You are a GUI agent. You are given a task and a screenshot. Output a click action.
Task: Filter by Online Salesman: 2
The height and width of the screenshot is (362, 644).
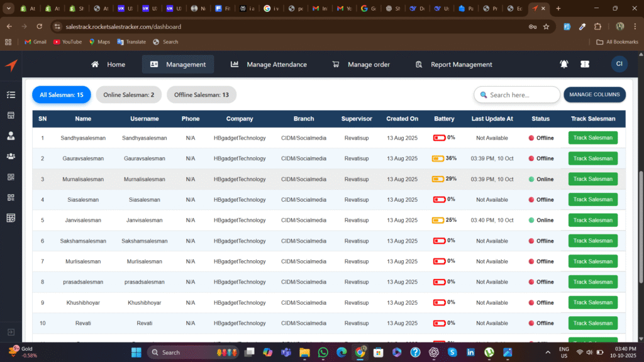[x=129, y=95]
